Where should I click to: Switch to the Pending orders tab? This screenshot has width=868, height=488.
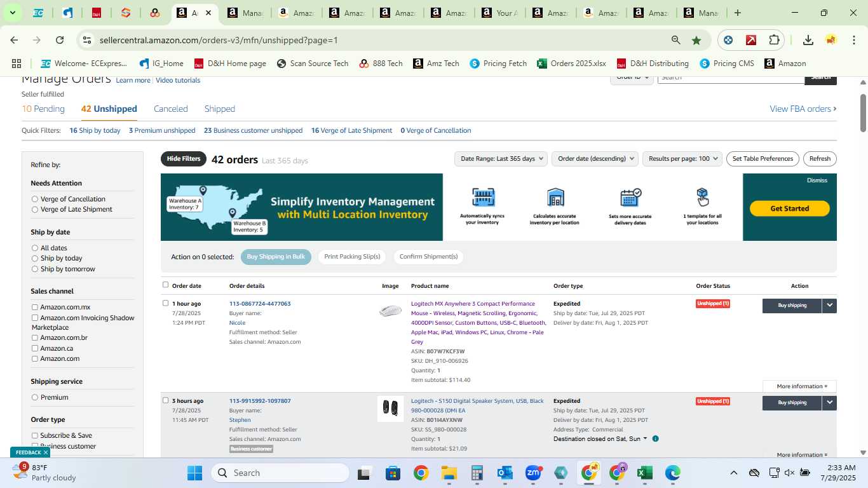tap(43, 109)
